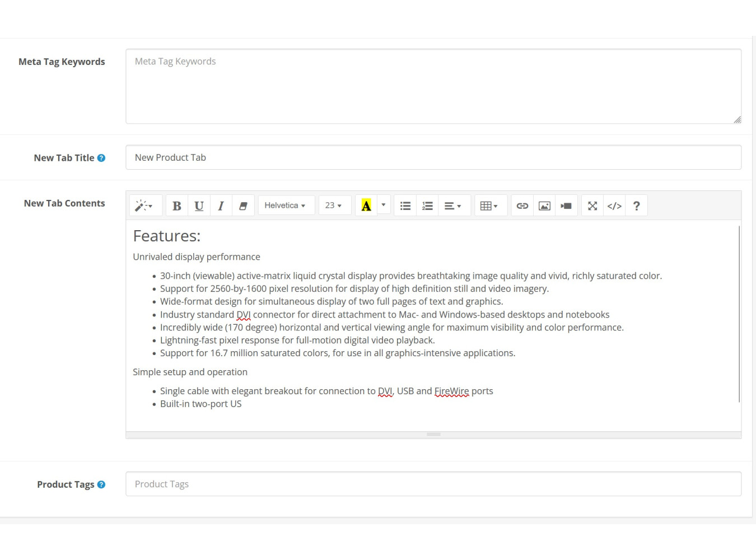The width and height of the screenshot is (756, 560).
Task: Insert an unordered bullet list
Action: [405, 206]
